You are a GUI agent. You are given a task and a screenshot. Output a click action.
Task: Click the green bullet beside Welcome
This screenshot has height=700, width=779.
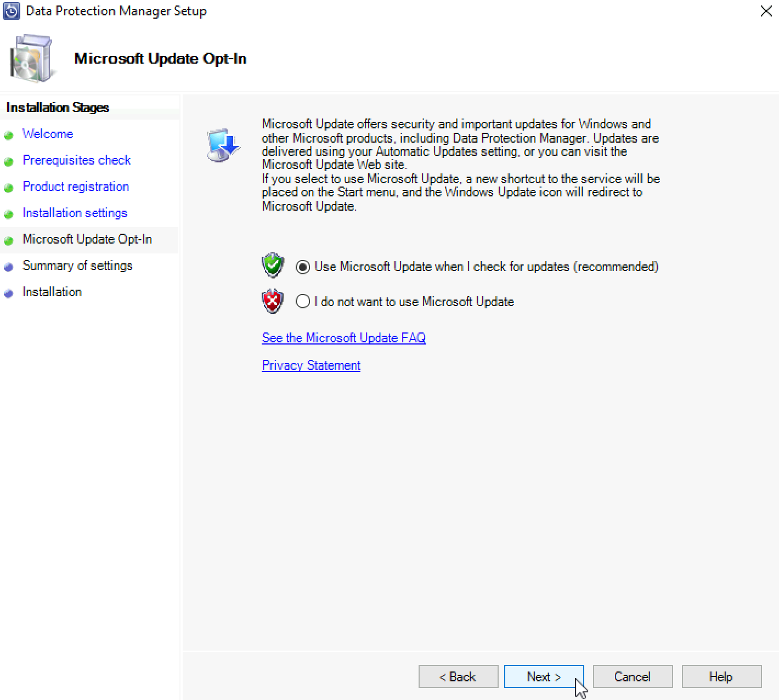point(8,136)
